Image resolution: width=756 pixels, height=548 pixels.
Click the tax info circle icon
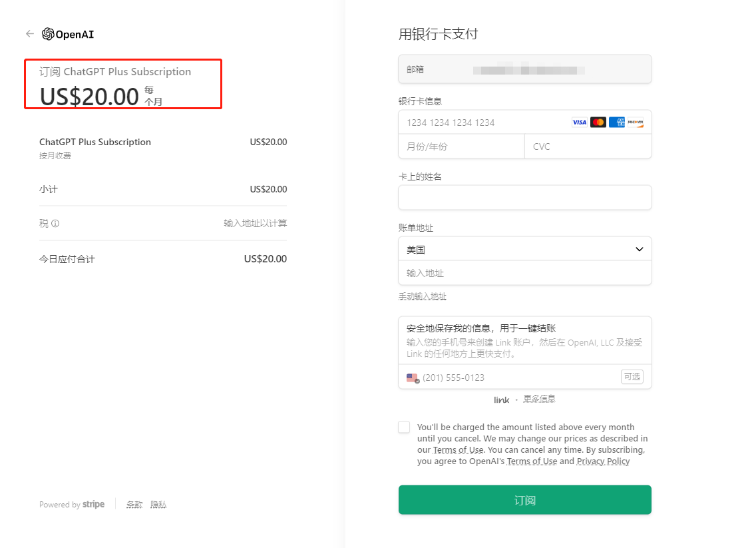tap(55, 223)
